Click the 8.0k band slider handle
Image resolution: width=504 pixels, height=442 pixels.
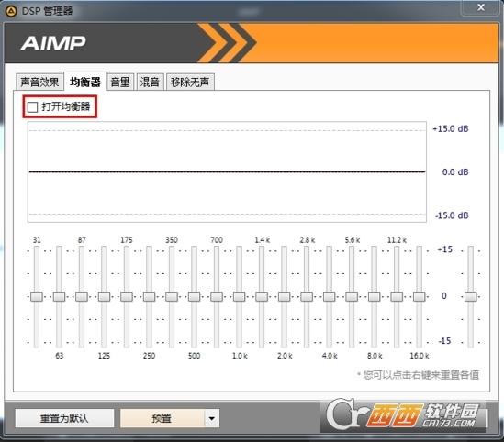point(375,296)
